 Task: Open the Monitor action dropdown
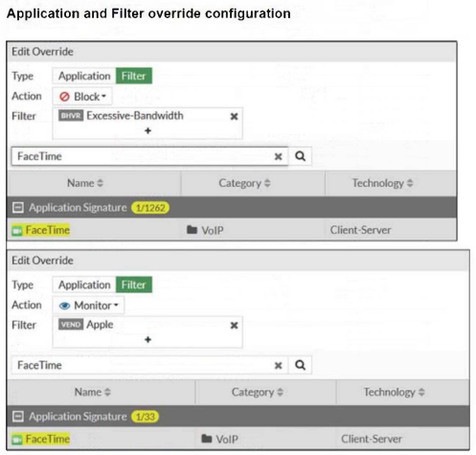88,306
